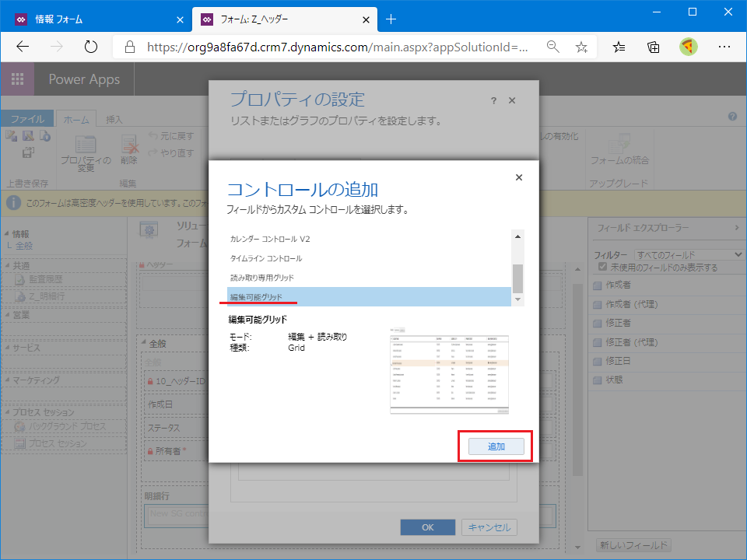Click 新しいフィールド button
This screenshot has height=560, width=747.
[x=633, y=544]
